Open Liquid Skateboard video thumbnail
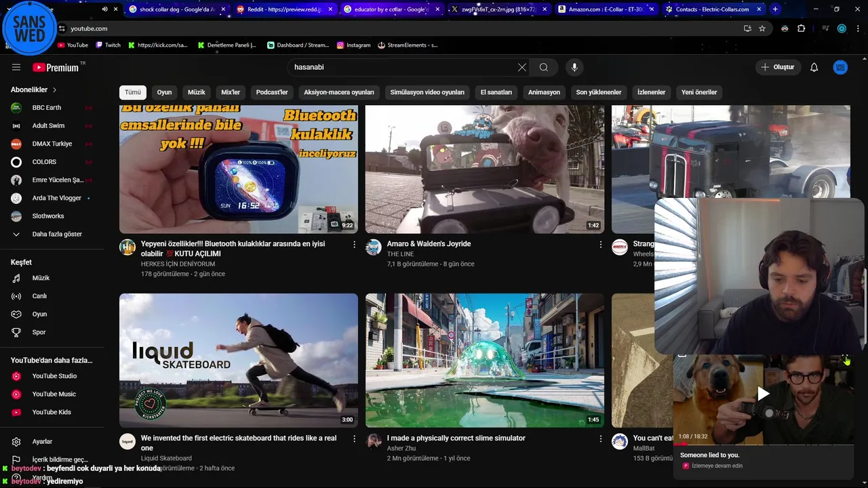 (239, 361)
